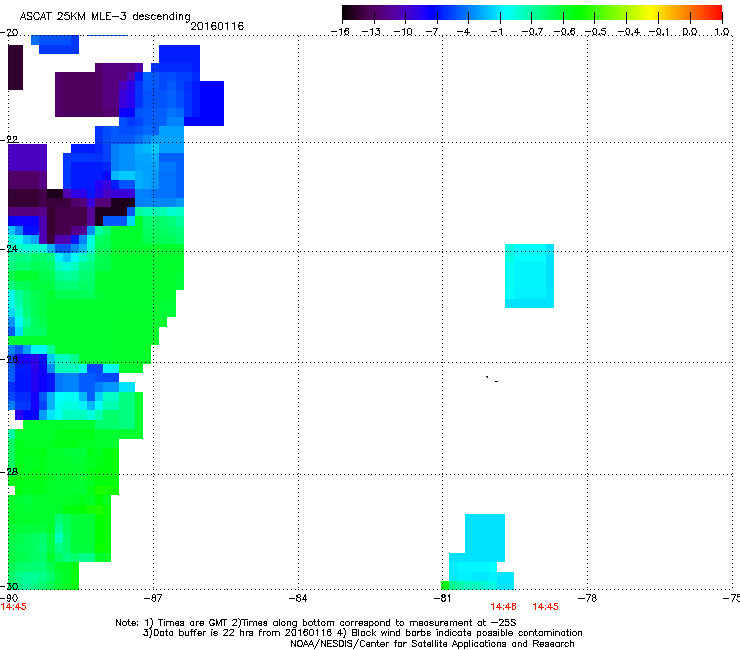Click the note line "Times are GMT"
The height and width of the screenshot is (650, 740).
192,623
